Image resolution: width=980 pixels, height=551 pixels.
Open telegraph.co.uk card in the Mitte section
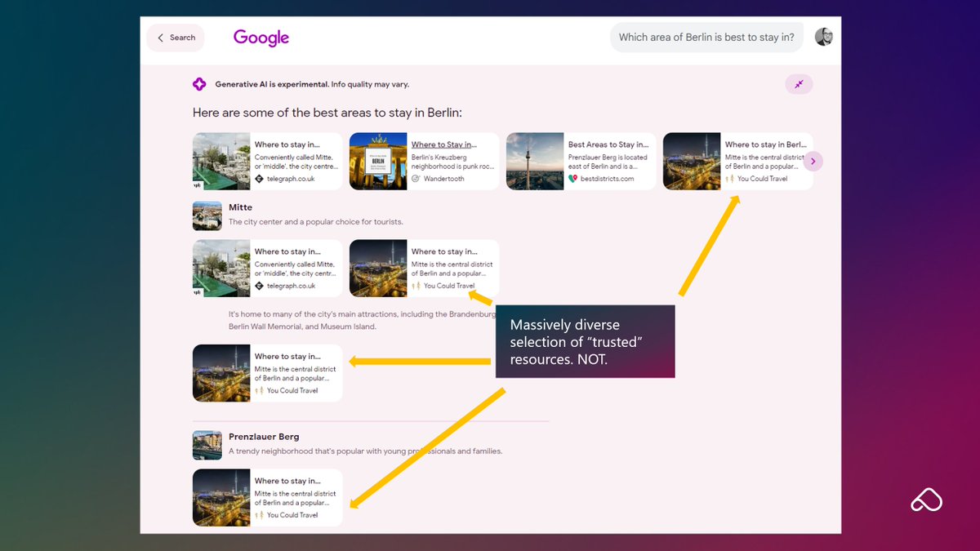[268, 268]
